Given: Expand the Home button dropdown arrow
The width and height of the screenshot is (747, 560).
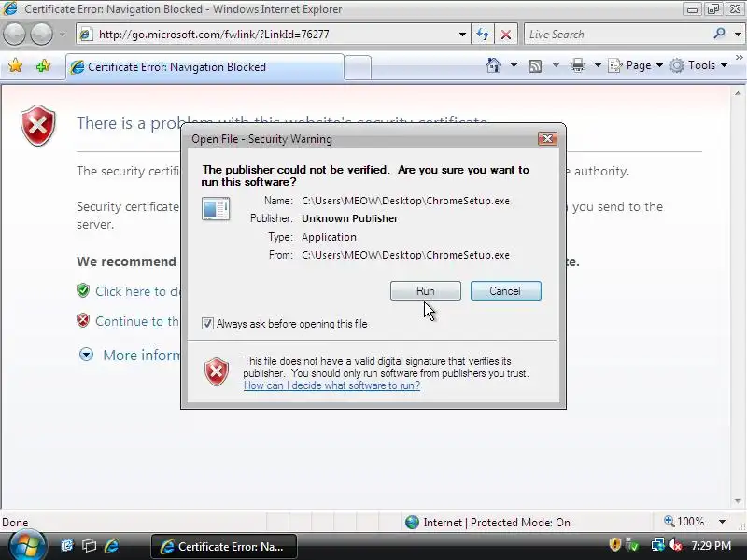Looking at the screenshot, I should (514, 65).
